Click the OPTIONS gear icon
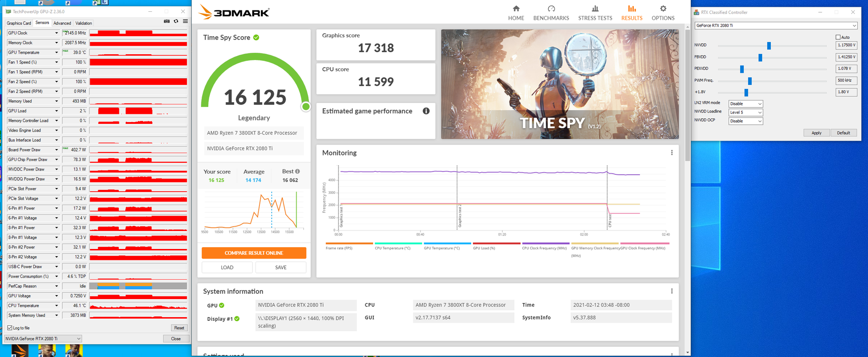 tap(663, 9)
